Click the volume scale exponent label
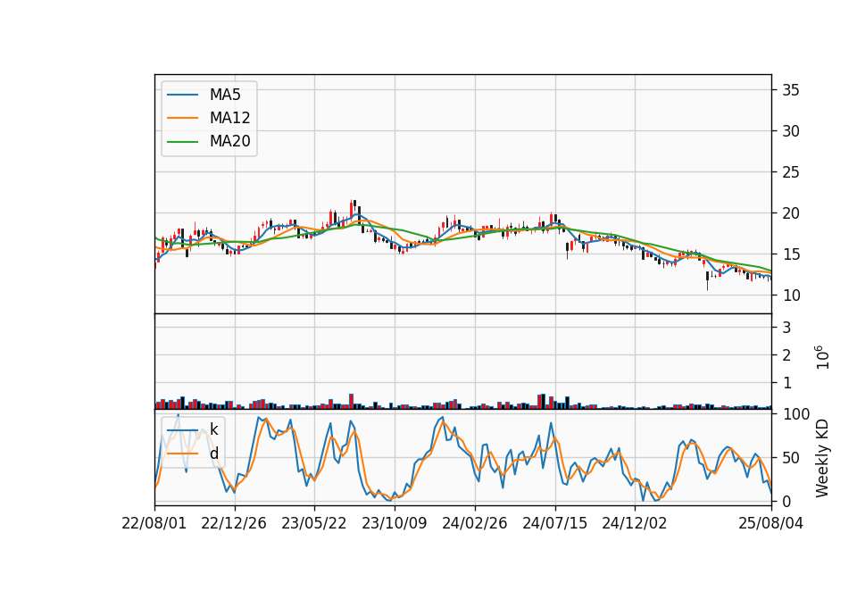 click(822, 357)
